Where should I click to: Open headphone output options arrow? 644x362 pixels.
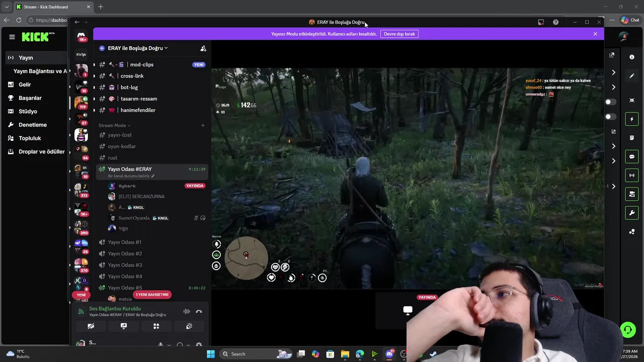click(x=188, y=345)
